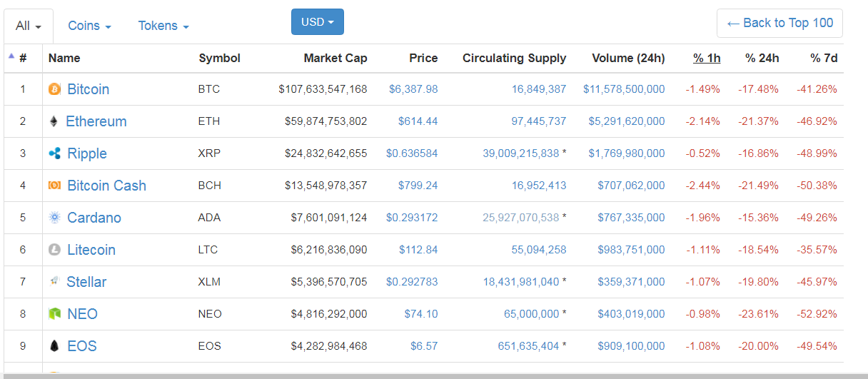Click the Bitcoin Cash logo icon
Screen dimensions: 868x379
(x=54, y=186)
